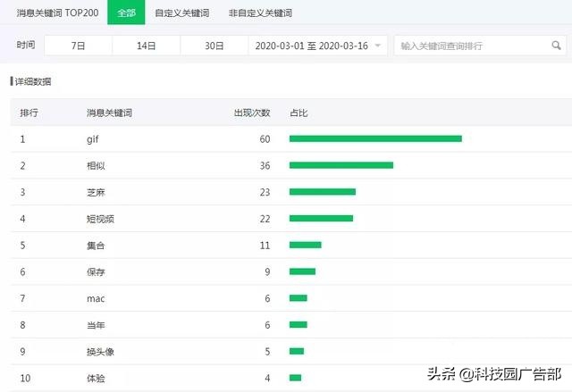Select the 全部 tab
The height and width of the screenshot is (392, 572).
pyautogui.click(x=126, y=13)
